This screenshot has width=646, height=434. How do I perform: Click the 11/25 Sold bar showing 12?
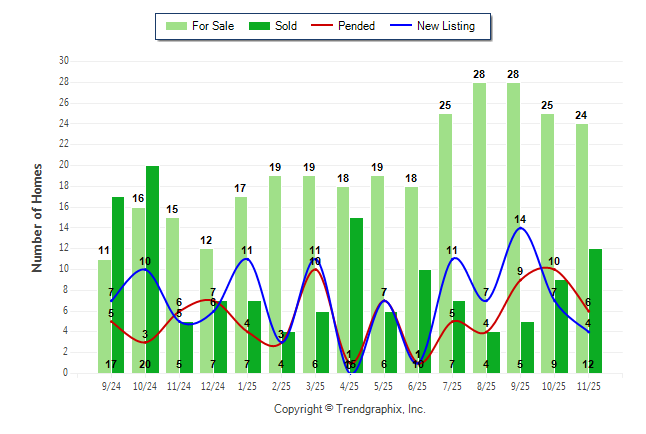tap(596, 311)
